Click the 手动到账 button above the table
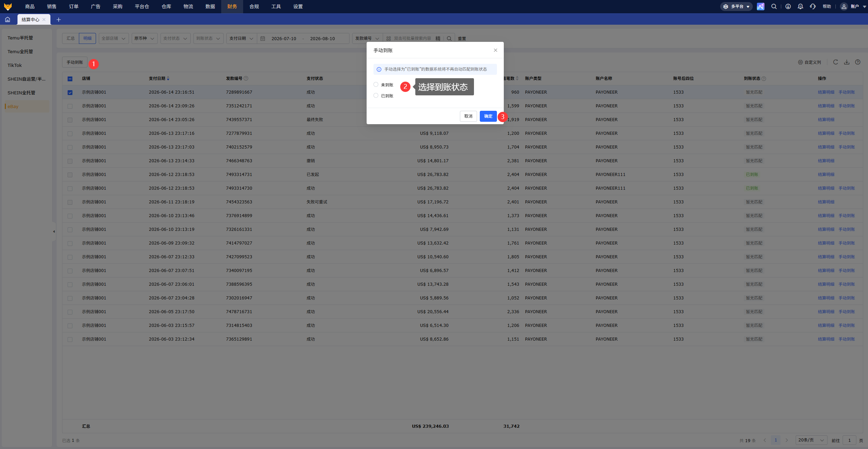Viewport: 868px width, 449px height. click(75, 62)
